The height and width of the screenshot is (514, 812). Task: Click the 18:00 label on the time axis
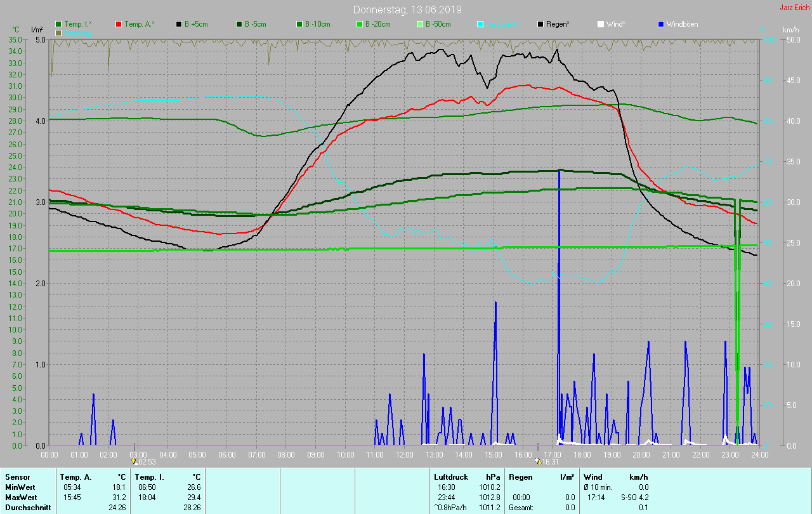[582, 454]
